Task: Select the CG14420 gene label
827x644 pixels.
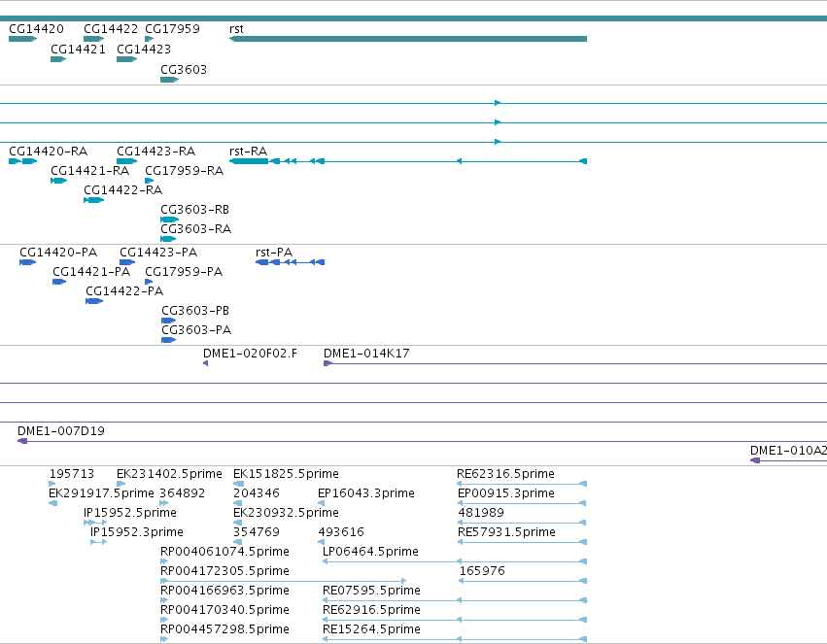Action: pyautogui.click(x=36, y=29)
